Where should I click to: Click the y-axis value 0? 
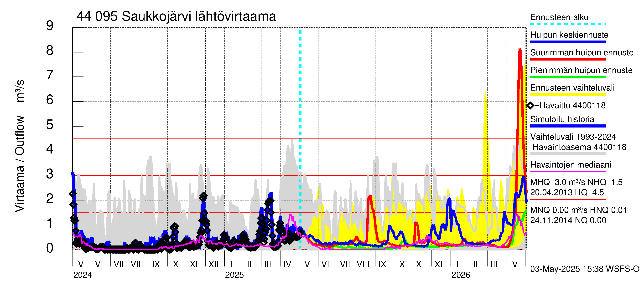(x=50, y=248)
